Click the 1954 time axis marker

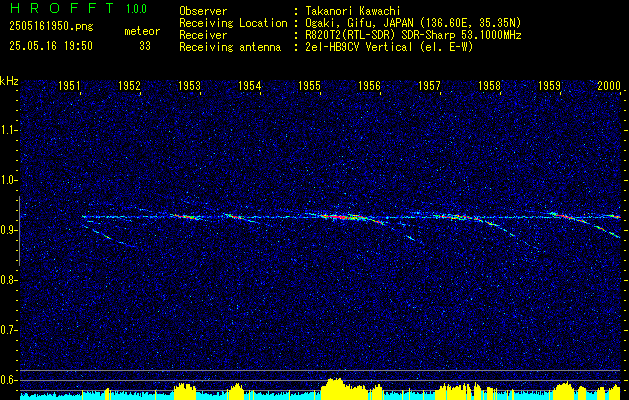(250, 85)
